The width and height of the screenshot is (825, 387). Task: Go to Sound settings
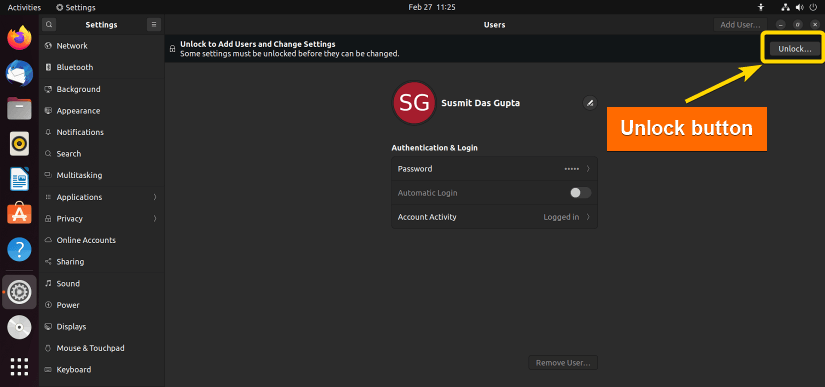(x=102, y=283)
